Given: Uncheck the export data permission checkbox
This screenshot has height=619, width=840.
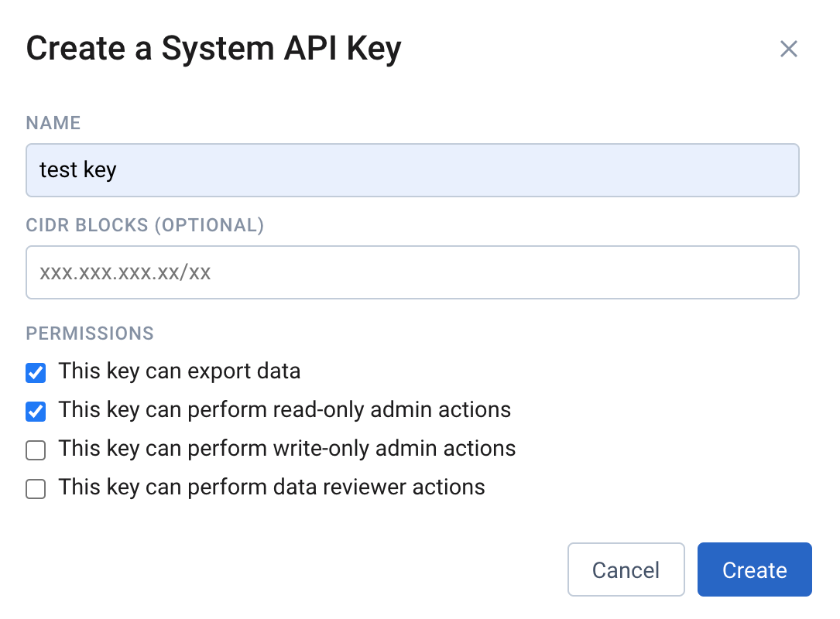Looking at the screenshot, I should point(36,373).
